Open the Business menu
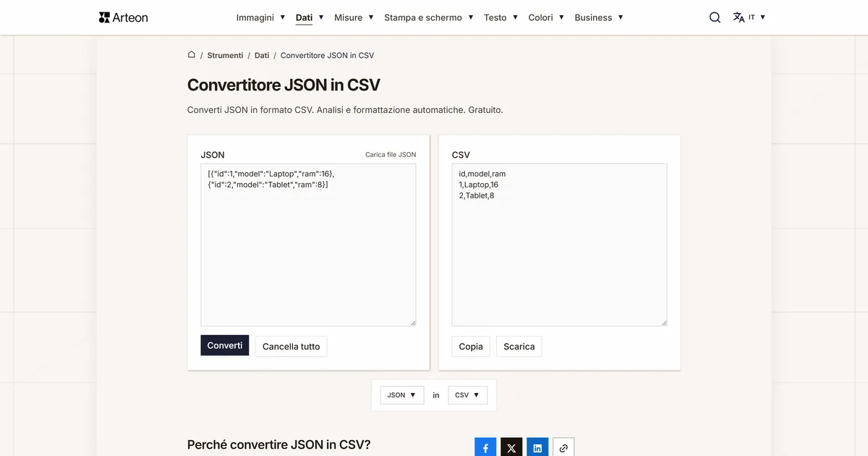 point(593,17)
